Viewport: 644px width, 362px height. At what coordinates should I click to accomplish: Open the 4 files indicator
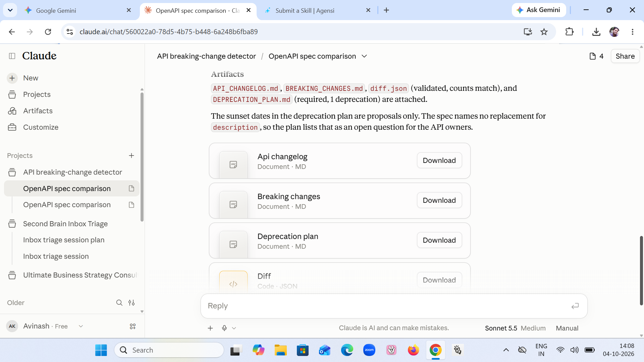(596, 56)
